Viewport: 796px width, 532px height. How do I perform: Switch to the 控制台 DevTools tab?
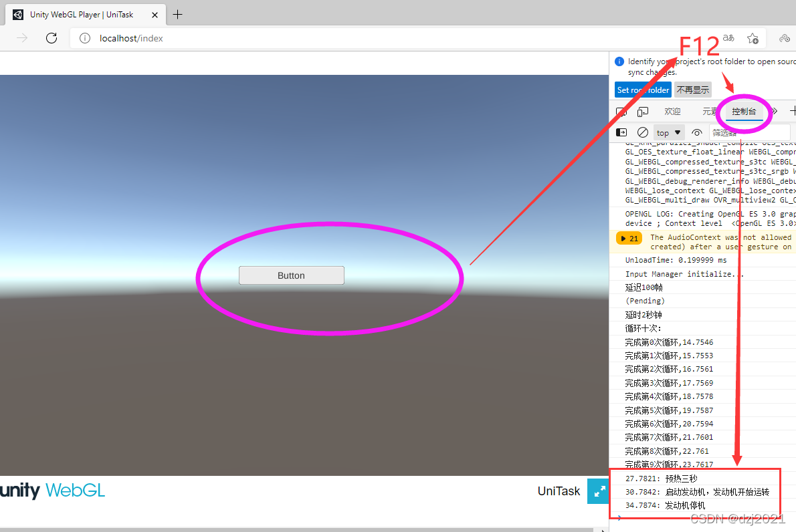tap(744, 112)
